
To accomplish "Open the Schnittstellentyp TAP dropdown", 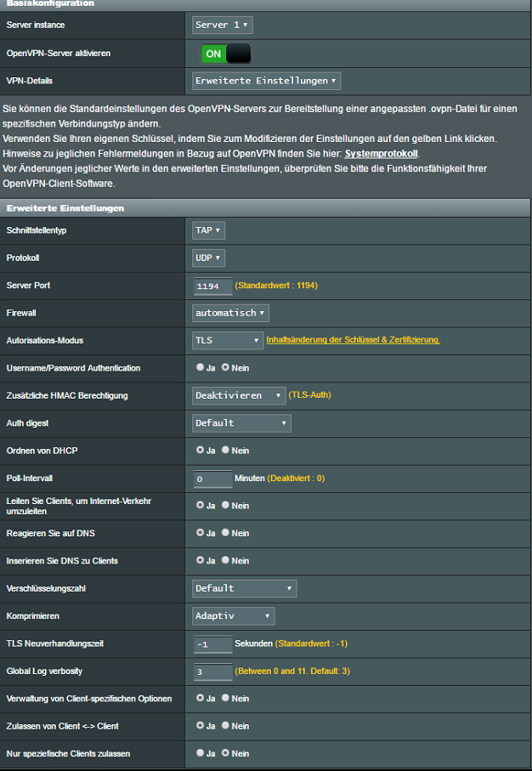I will coord(209,230).
